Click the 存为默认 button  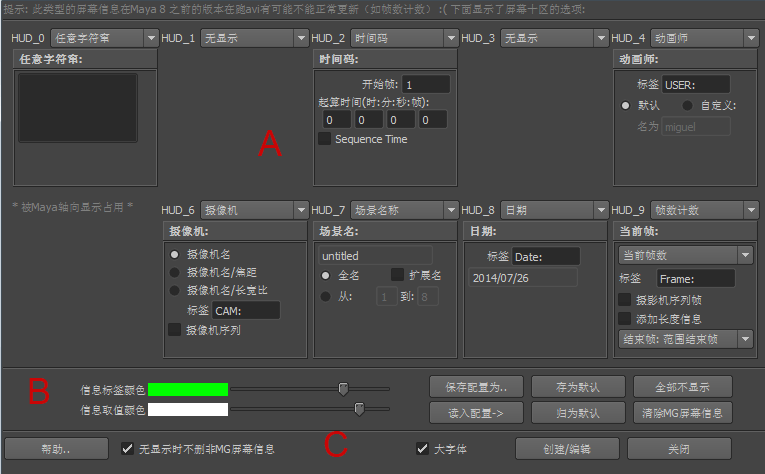[578, 387]
